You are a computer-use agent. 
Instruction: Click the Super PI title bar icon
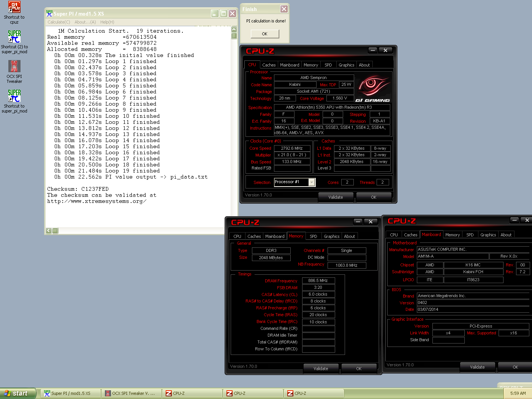(49, 13)
